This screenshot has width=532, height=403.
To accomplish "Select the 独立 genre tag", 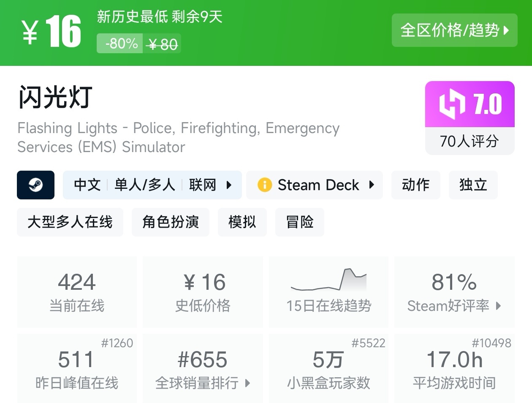I will [x=473, y=185].
